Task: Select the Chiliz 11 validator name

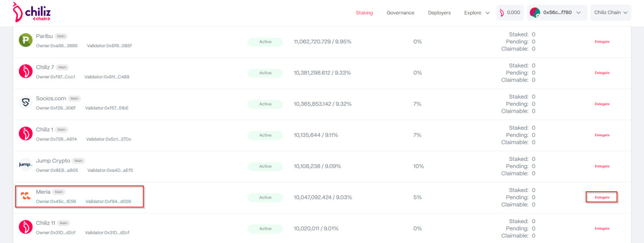Action: tap(46, 223)
